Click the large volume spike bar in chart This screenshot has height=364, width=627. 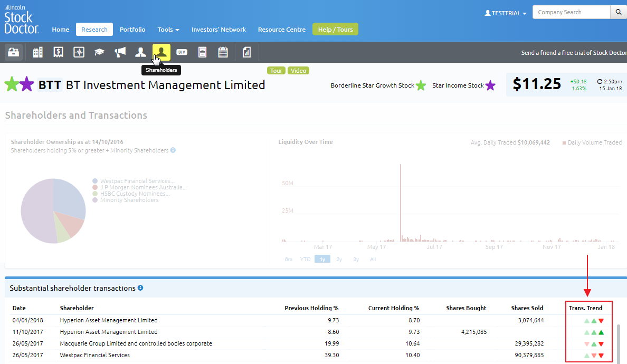[400, 203]
